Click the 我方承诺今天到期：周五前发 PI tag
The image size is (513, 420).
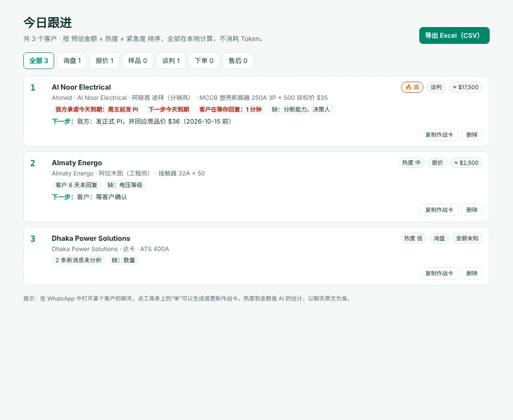[97, 109]
